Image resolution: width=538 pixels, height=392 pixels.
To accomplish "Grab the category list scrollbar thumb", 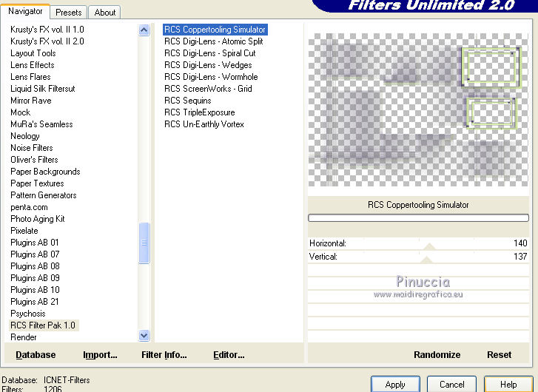I will point(144,243).
